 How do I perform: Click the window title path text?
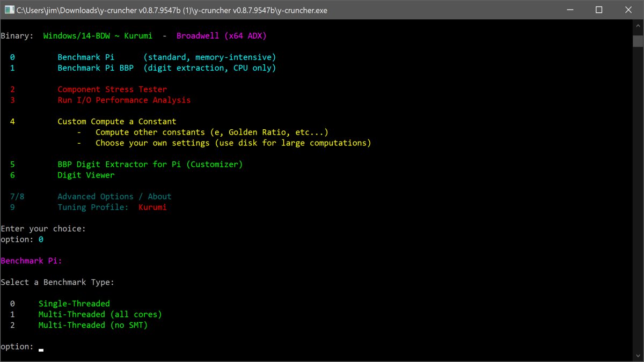(172, 10)
